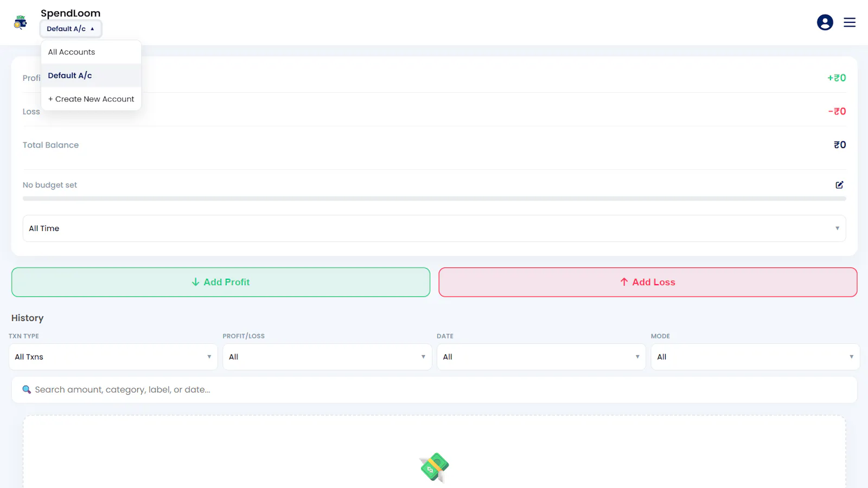Collapse the Default A/c account selector
This screenshot has width=868, height=488.
tap(71, 29)
